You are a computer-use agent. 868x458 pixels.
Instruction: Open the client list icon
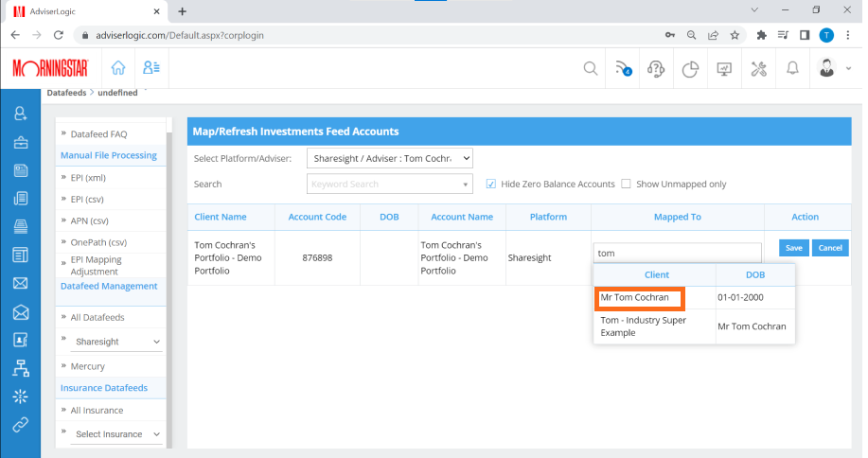click(x=151, y=68)
